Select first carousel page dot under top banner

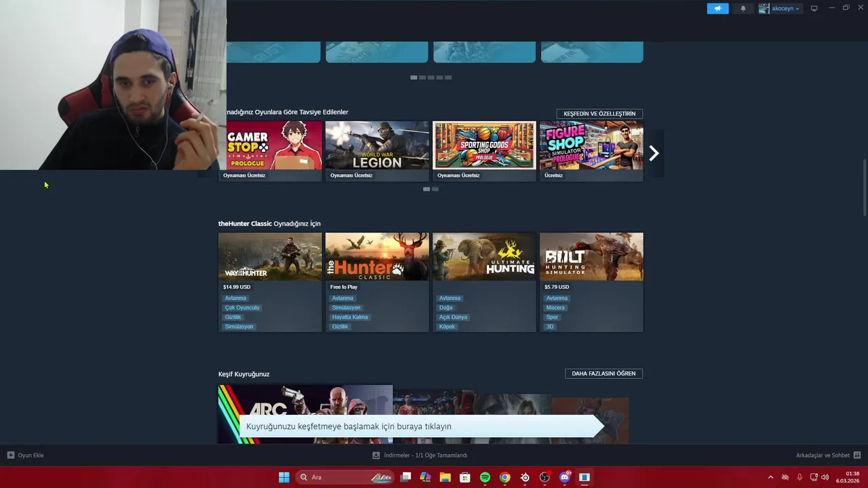(x=414, y=77)
